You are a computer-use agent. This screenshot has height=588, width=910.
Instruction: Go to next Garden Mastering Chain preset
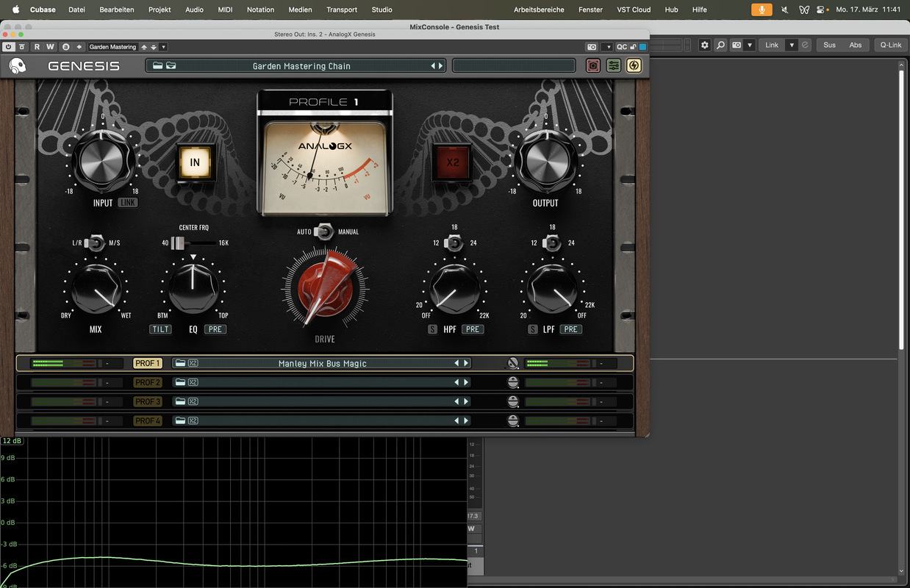[441, 66]
